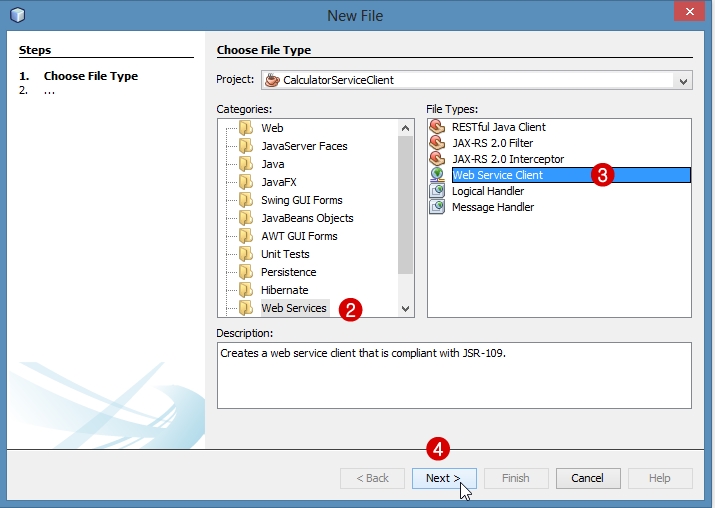Click the JAX-RS 2.0 Interceptor icon
Image resolution: width=715 pixels, height=508 pixels.
coord(437,159)
